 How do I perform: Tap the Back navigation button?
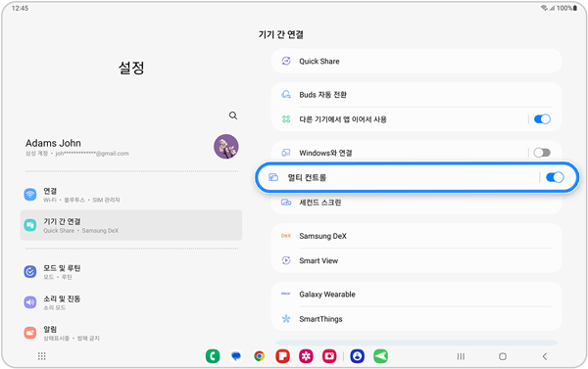pyautogui.click(x=545, y=356)
